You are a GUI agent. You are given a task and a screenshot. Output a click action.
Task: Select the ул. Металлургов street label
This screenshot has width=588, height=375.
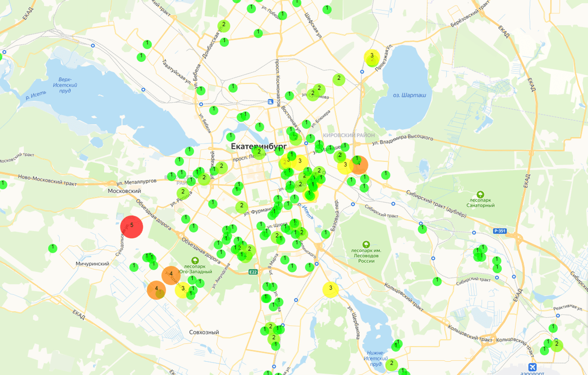(x=136, y=181)
